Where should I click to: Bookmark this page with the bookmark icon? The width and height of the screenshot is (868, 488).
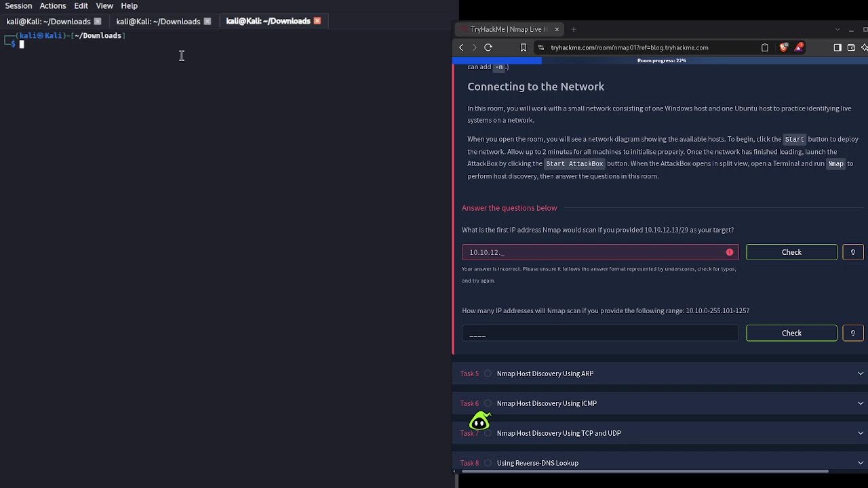point(524,47)
